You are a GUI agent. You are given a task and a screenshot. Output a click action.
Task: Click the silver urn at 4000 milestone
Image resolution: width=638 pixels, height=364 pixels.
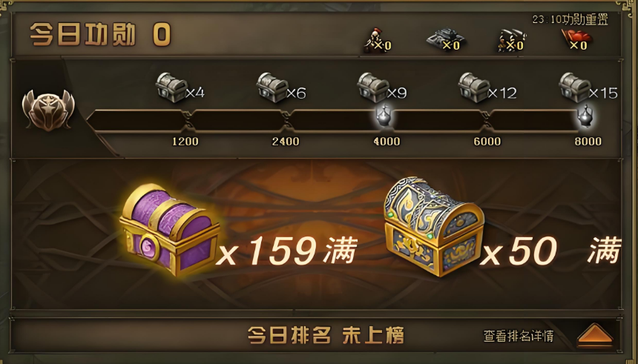384,116
